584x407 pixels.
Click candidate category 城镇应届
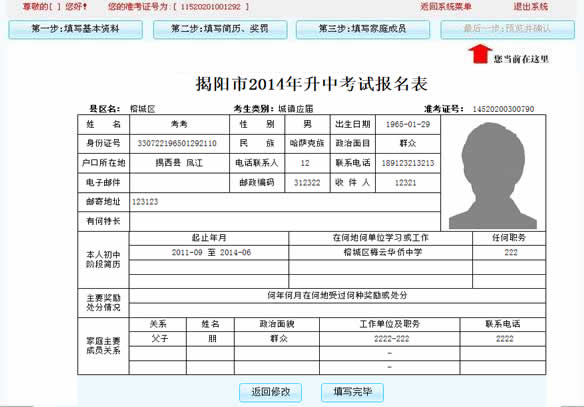pyautogui.click(x=296, y=109)
